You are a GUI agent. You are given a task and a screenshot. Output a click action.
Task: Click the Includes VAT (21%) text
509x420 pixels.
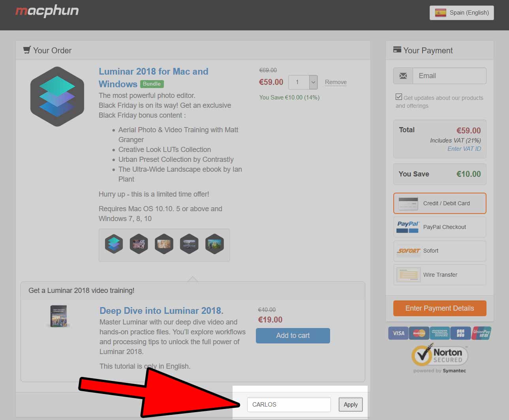pos(456,141)
